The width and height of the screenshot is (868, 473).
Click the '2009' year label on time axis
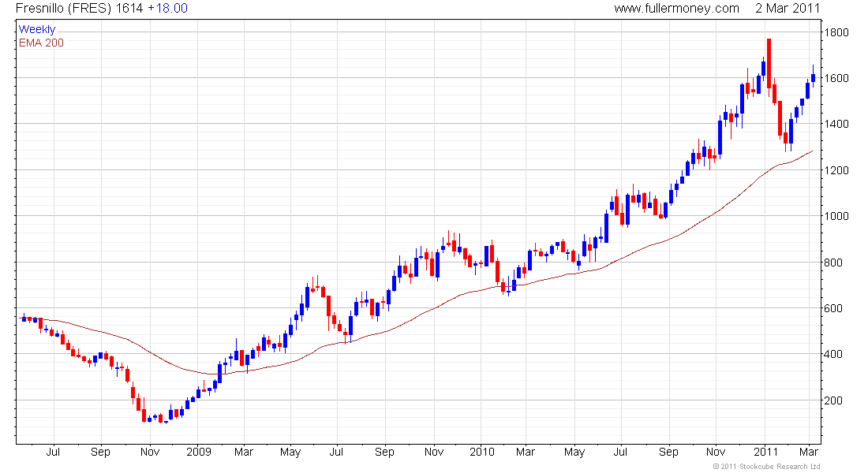click(x=199, y=452)
